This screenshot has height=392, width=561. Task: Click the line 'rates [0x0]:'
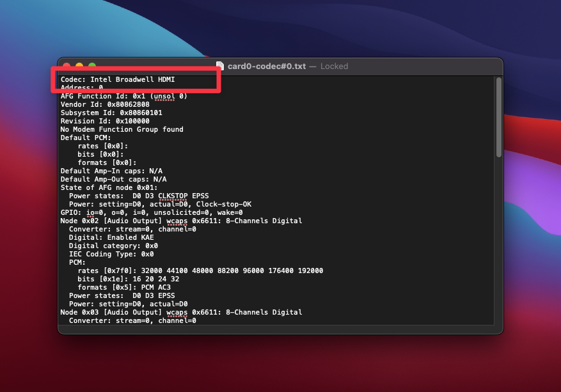point(103,146)
